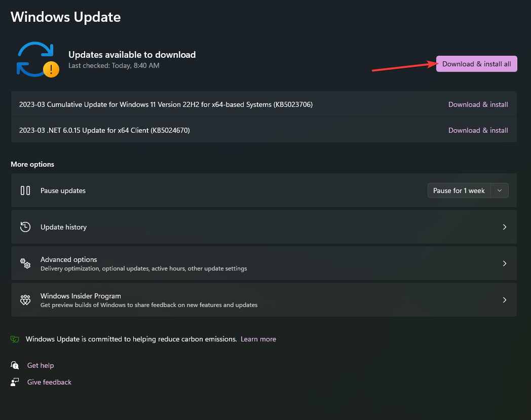Viewport: 531px width, 420px height.
Task: Click the Updates available to download heading
Action: 132,55
